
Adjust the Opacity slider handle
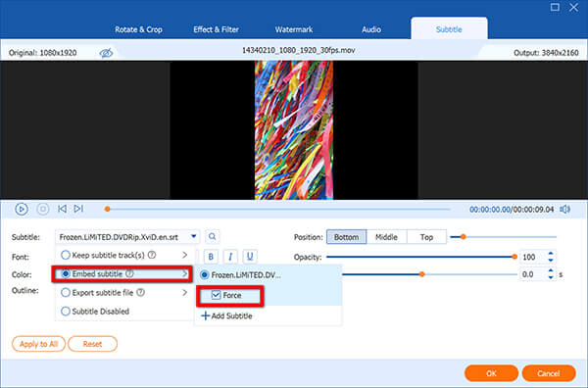coord(514,257)
